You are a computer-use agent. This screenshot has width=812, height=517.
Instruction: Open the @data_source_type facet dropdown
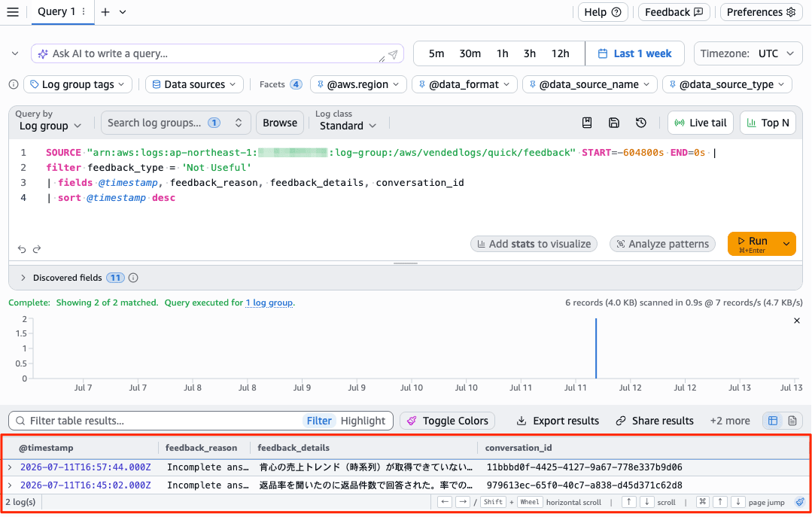point(727,84)
